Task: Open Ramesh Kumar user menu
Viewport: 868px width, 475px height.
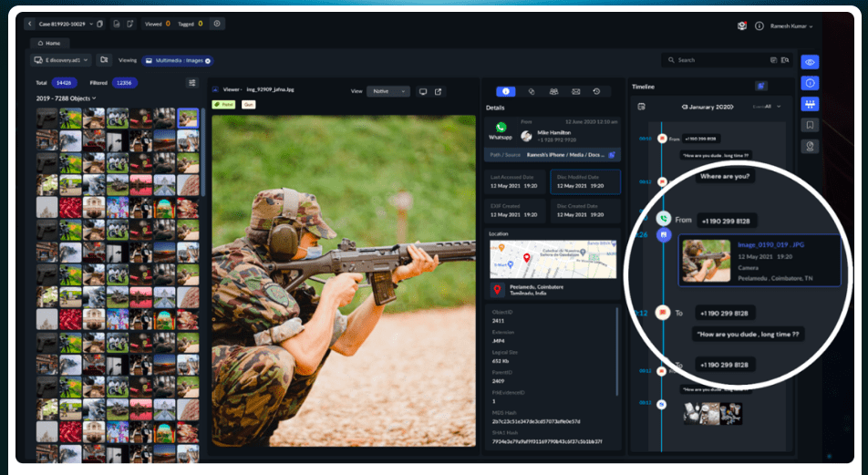Action: click(790, 26)
